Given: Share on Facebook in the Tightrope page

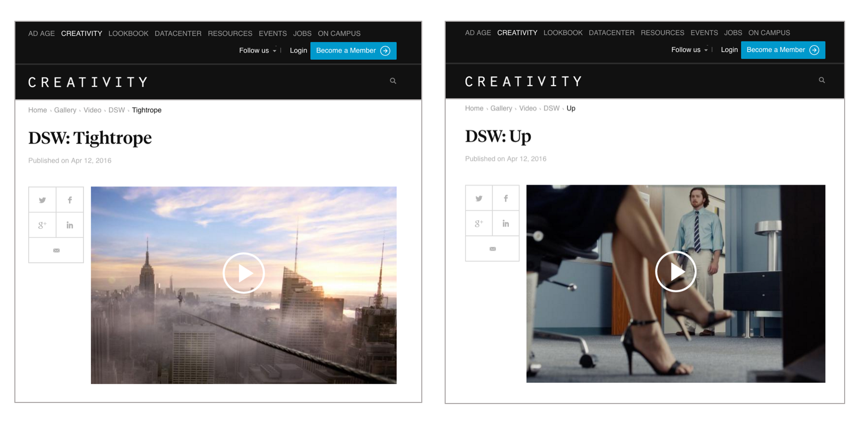Looking at the screenshot, I should 70,200.
